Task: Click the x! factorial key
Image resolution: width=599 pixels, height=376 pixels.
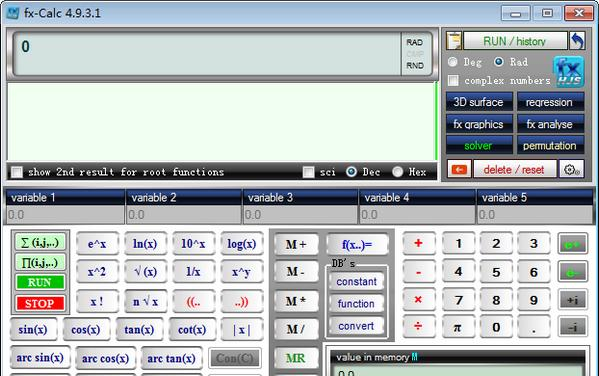Action: pyautogui.click(x=97, y=301)
